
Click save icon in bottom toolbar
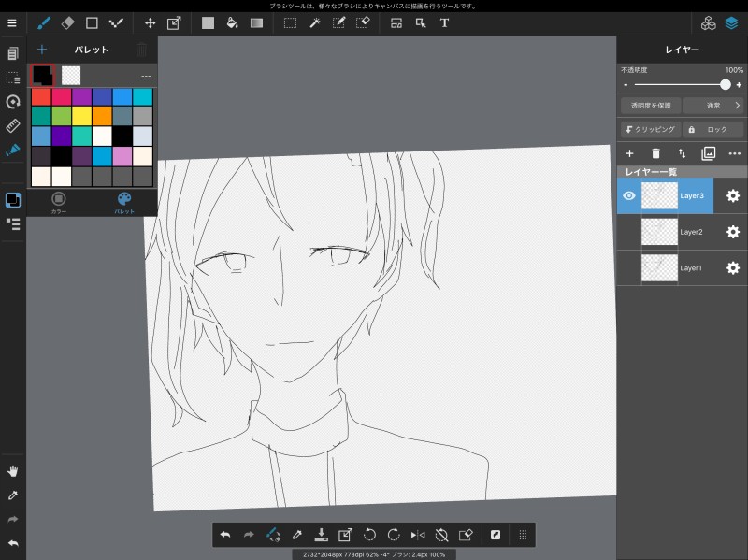(321, 535)
